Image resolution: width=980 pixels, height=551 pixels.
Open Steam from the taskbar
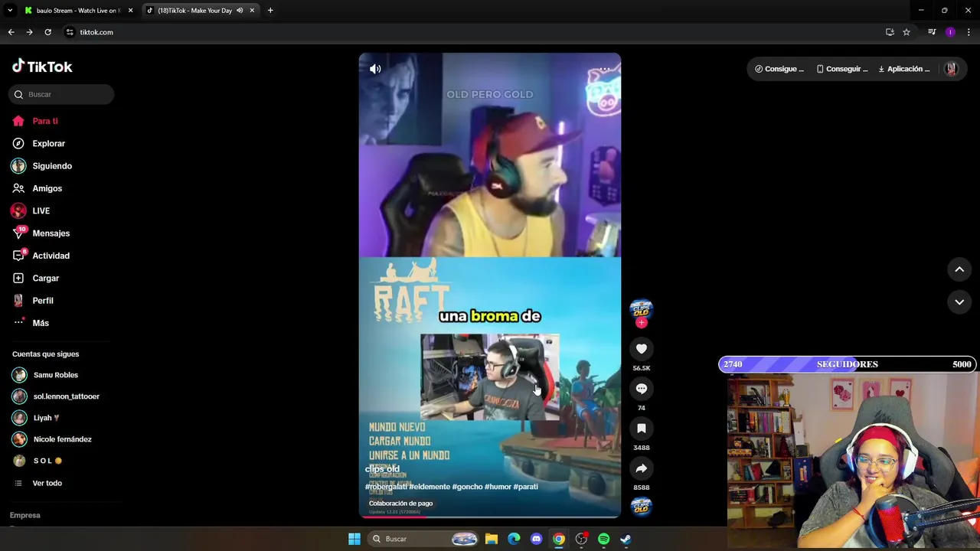[x=626, y=539]
